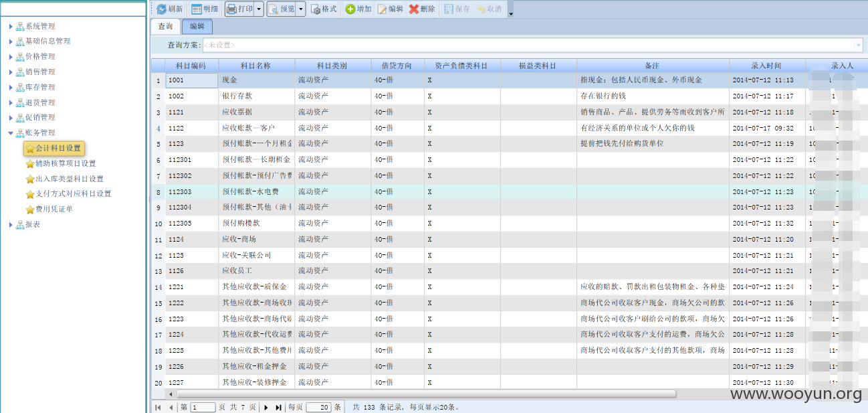This screenshot has height=413, width=868.
Task: Expand the 报表 tree node arrow
Action: click(x=11, y=225)
